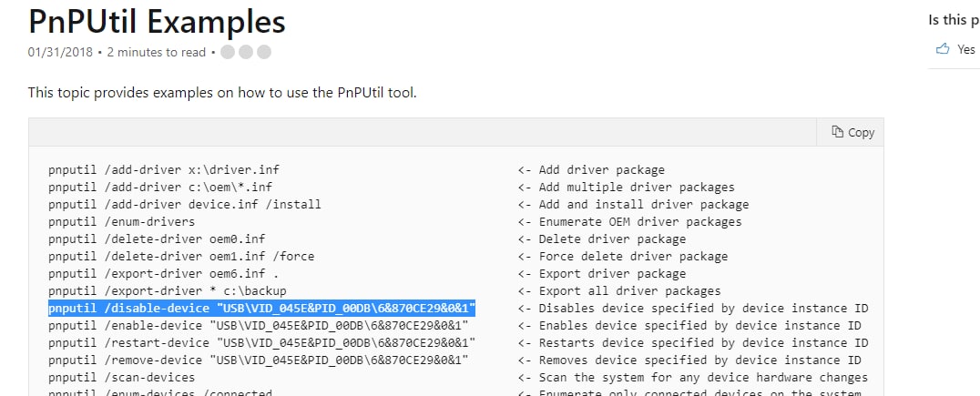Click the 'pnputil /remove-device' command line
Image resolution: width=980 pixels, height=396 pixels.
[x=258, y=360]
